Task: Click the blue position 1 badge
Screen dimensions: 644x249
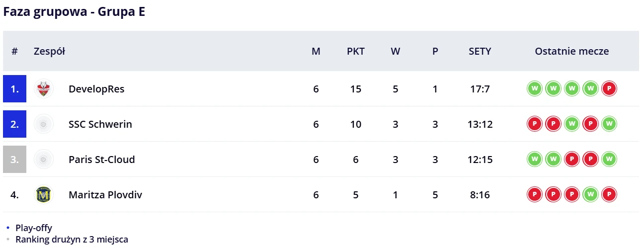Action: (x=14, y=89)
